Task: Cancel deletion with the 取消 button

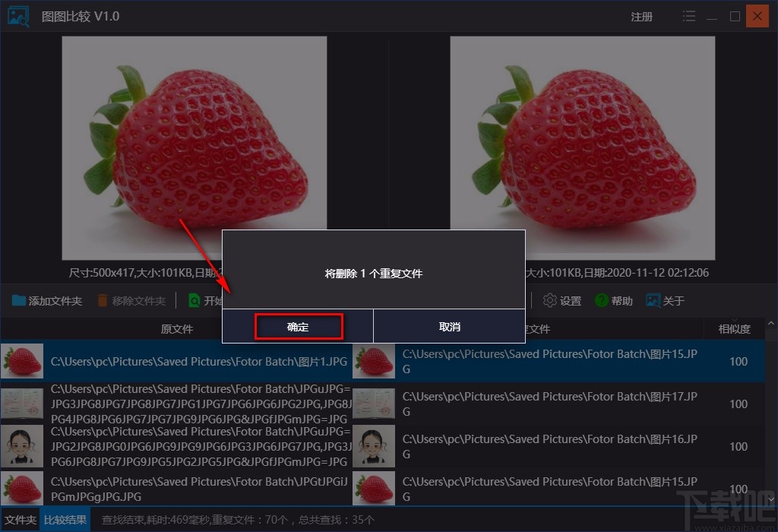Action: point(449,326)
